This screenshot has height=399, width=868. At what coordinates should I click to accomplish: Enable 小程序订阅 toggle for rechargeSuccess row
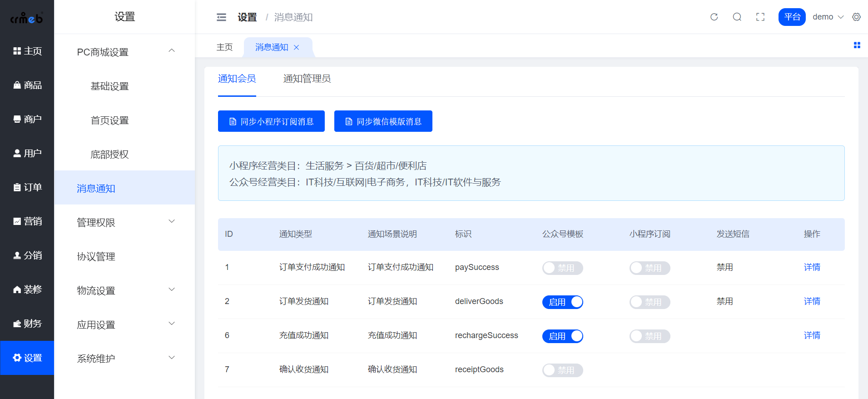pyautogui.click(x=650, y=336)
